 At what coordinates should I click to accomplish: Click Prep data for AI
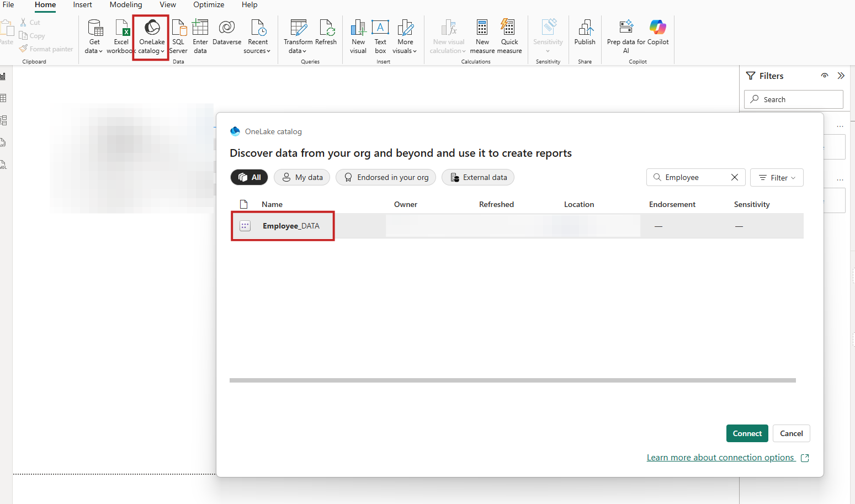[x=626, y=36]
